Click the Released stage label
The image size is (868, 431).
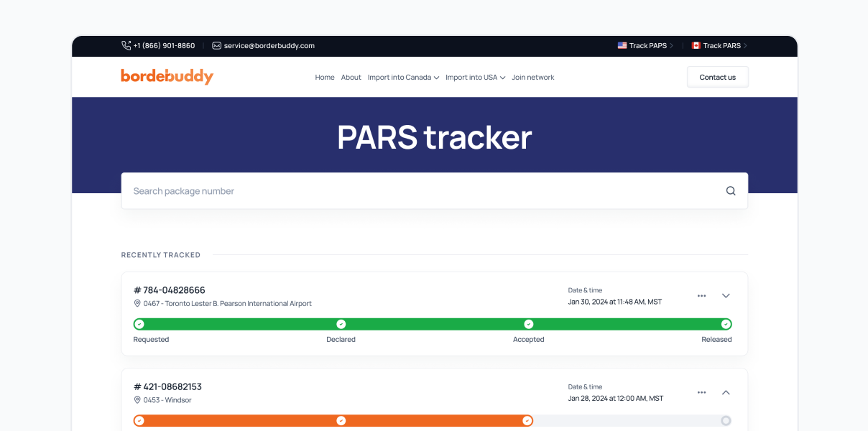716,340
